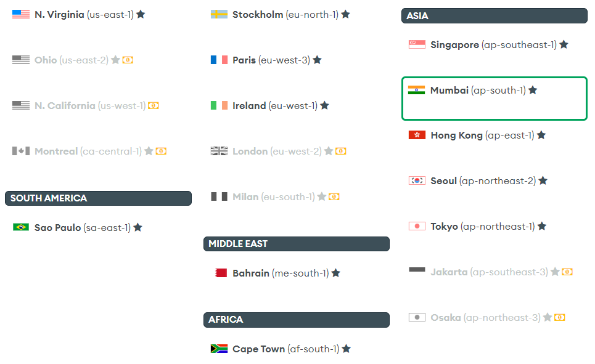Choose Singapore (ap-southeast-1) region

(488, 45)
